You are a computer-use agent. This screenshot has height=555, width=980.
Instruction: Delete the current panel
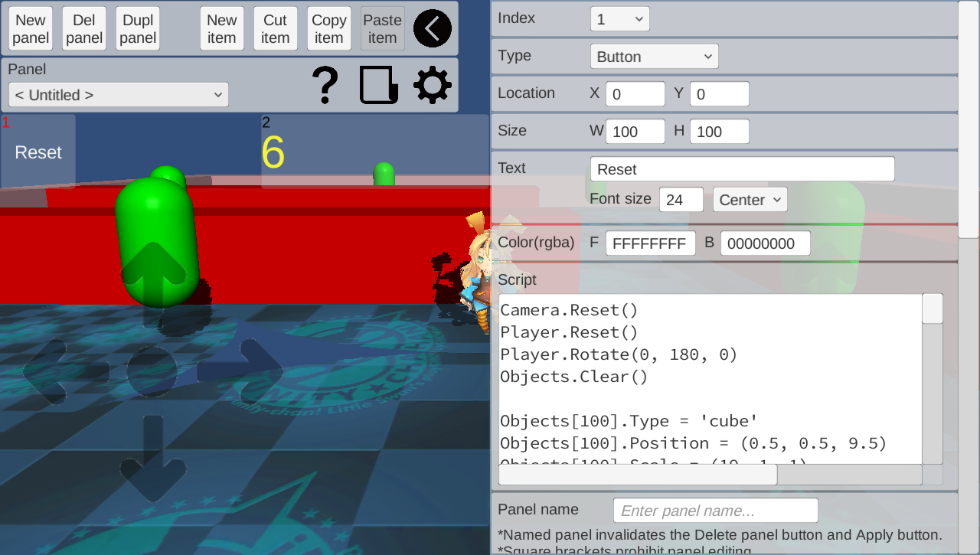[84, 29]
